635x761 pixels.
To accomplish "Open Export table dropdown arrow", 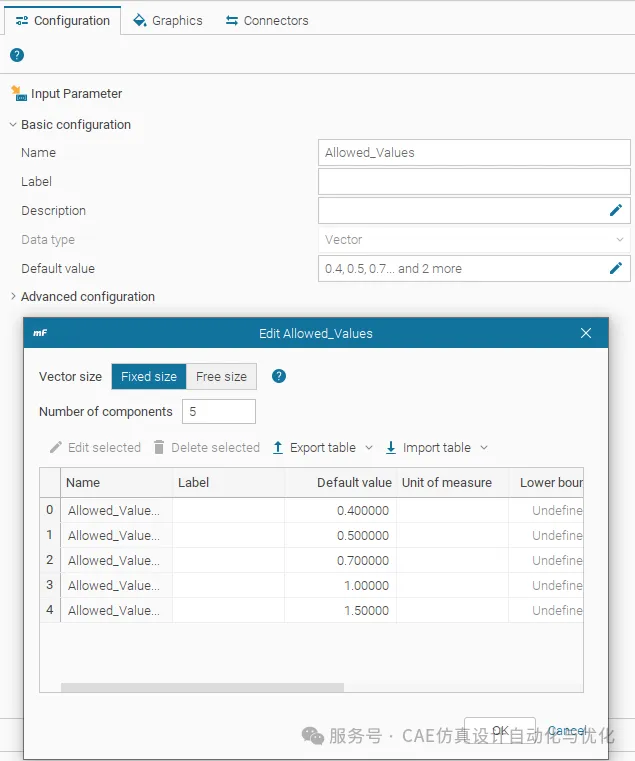I will tap(369, 447).
